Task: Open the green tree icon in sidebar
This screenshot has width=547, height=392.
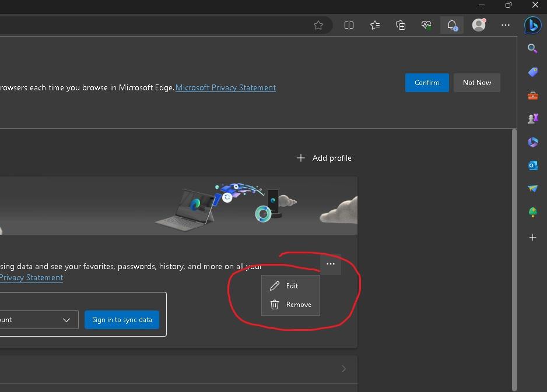Action: (x=532, y=212)
